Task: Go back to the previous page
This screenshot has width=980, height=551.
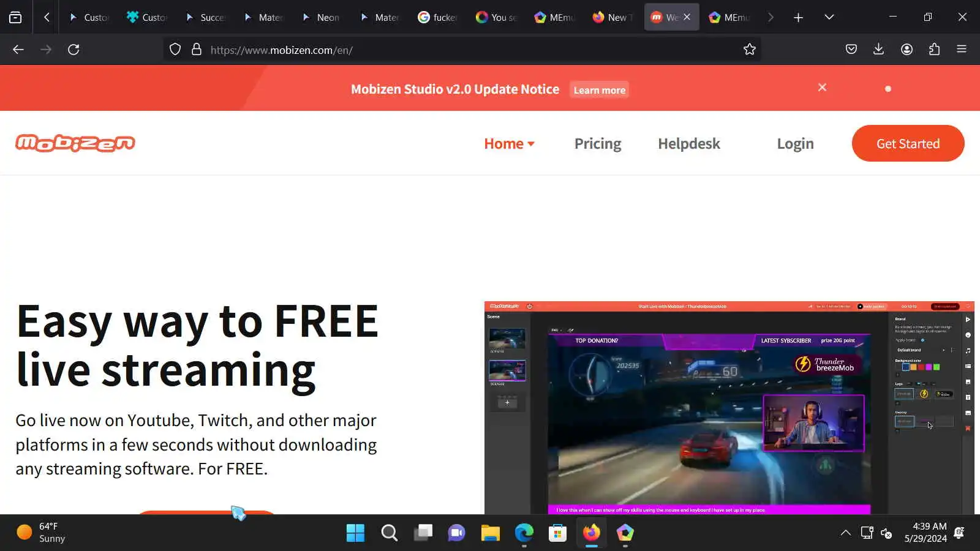Action: click(x=18, y=50)
